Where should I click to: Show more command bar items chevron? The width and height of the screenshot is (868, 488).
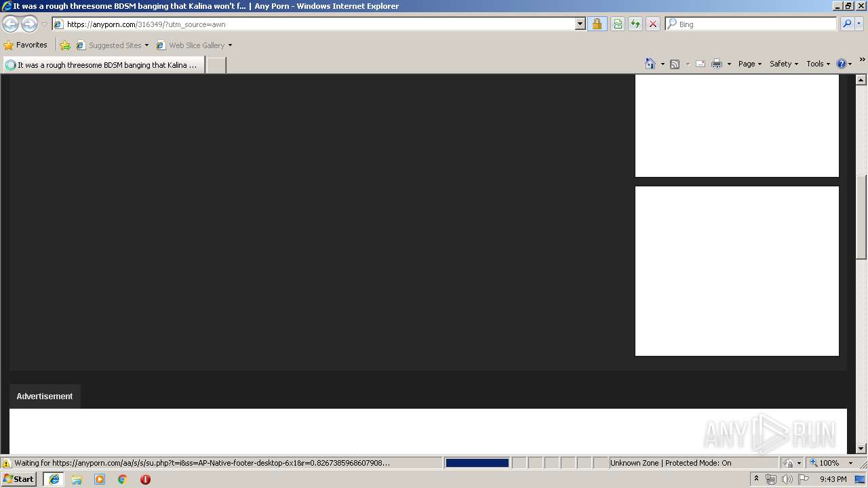(862, 60)
